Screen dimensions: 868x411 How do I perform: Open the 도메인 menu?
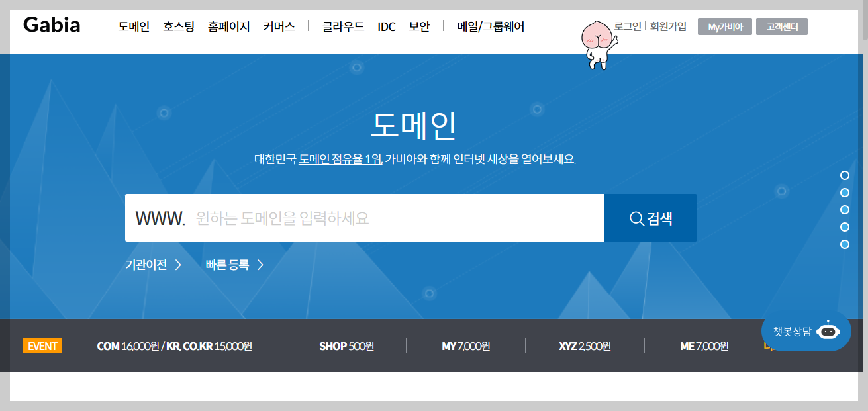point(133,26)
